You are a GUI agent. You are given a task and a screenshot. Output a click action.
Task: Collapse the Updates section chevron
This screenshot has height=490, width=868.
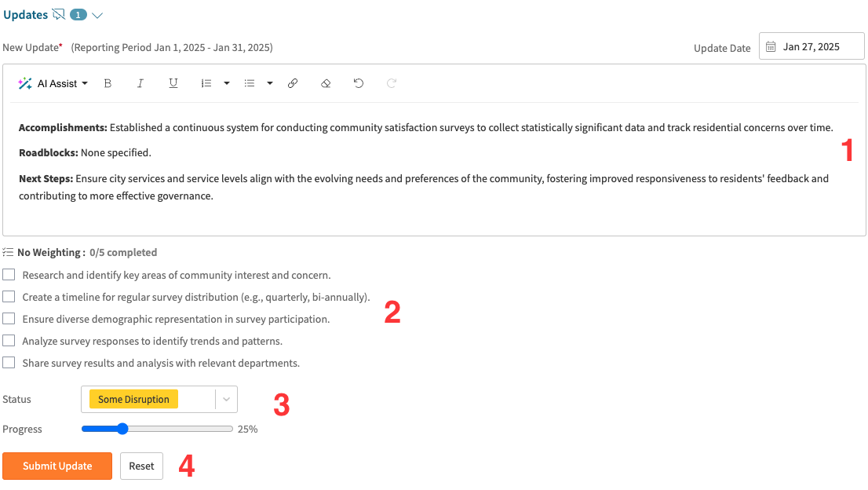click(x=97, y=14)
